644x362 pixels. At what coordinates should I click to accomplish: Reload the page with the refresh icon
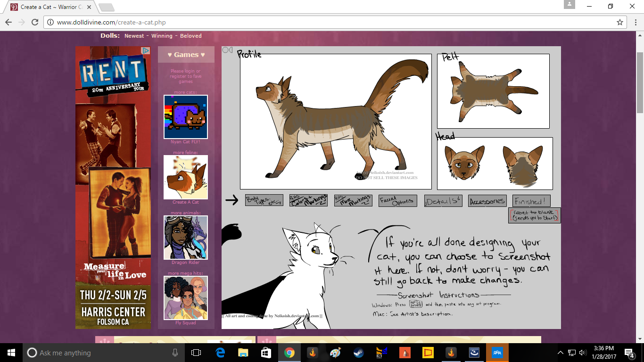35,22
